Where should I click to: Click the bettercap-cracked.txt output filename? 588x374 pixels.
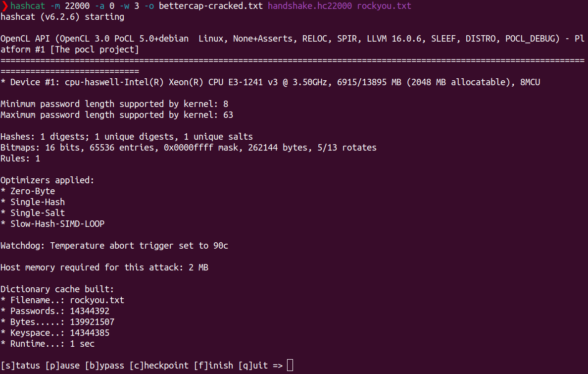[x=211, y=6]
